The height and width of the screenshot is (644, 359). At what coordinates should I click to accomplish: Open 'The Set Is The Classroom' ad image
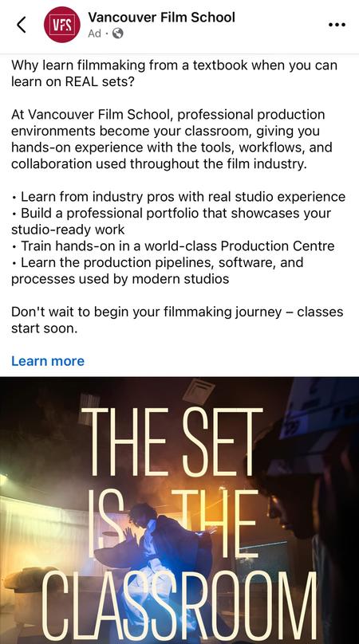(179, 510)
